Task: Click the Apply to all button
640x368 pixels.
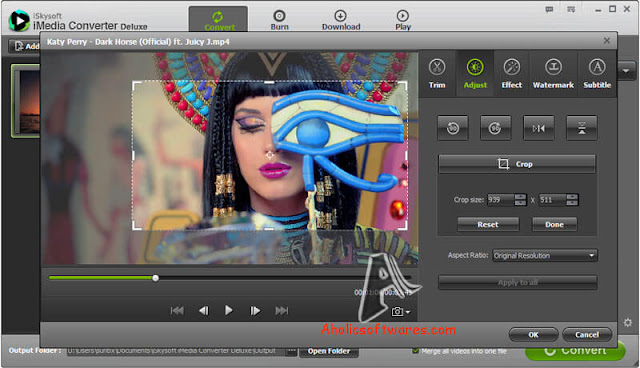Action: click(518, 282)
